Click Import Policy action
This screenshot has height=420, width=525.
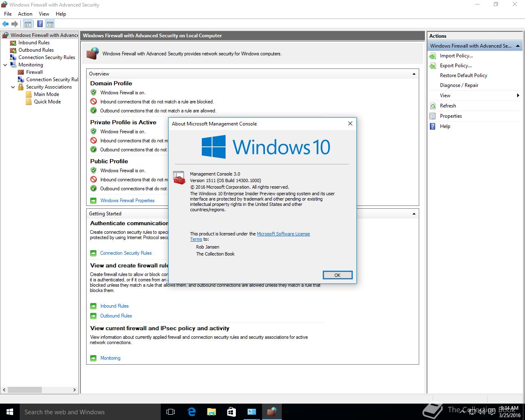pyautogui.click(x=456, y=56)
